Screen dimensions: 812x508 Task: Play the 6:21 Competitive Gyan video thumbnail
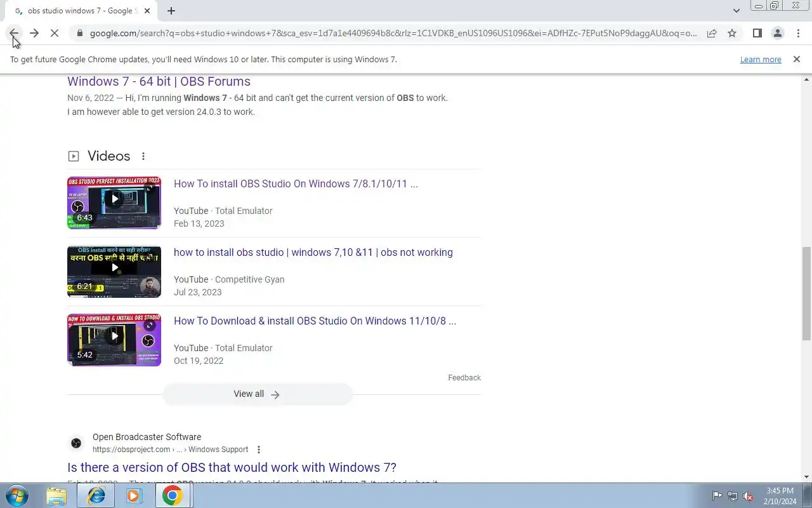tap(114, 271)
